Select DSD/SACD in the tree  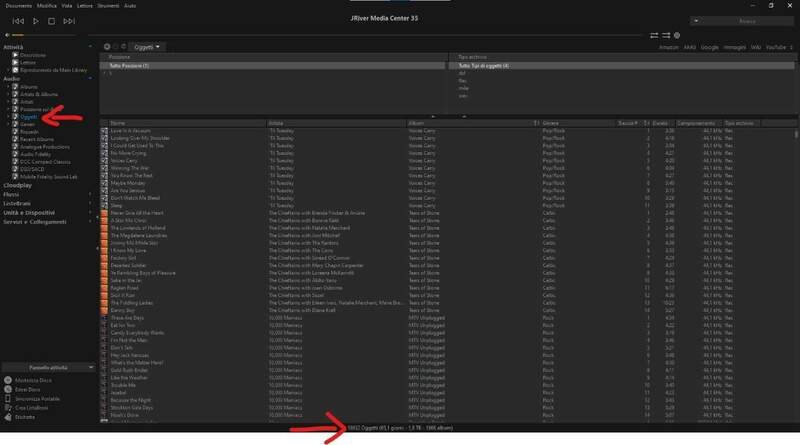click(x=32, y=169)
